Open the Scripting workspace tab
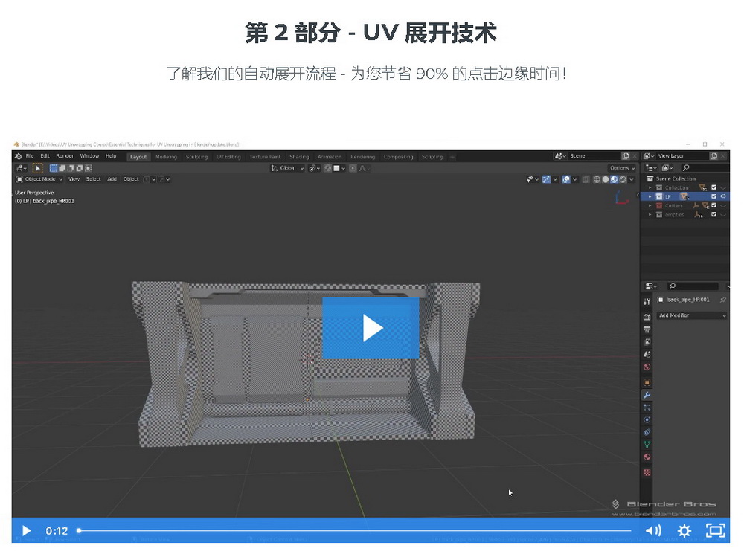 [432, 157]
